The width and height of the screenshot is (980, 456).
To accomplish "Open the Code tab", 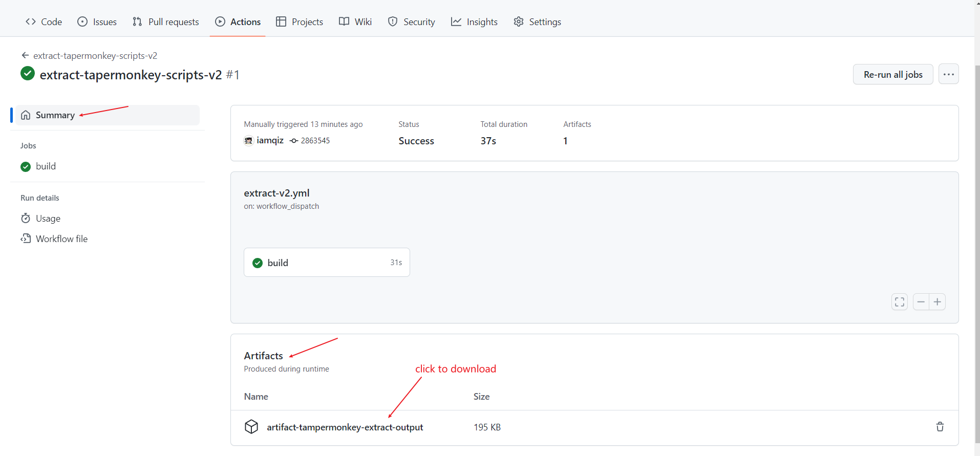I will coord(44,21).
